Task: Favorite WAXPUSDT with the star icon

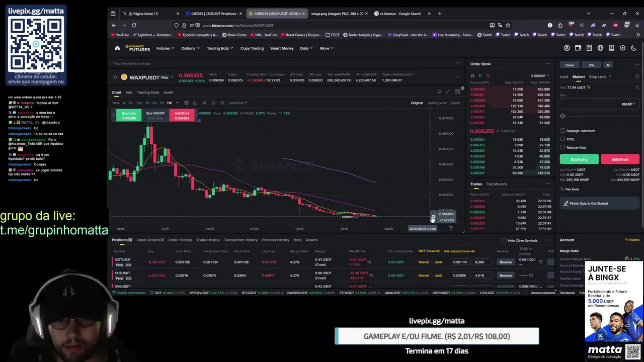Action: 115,77
